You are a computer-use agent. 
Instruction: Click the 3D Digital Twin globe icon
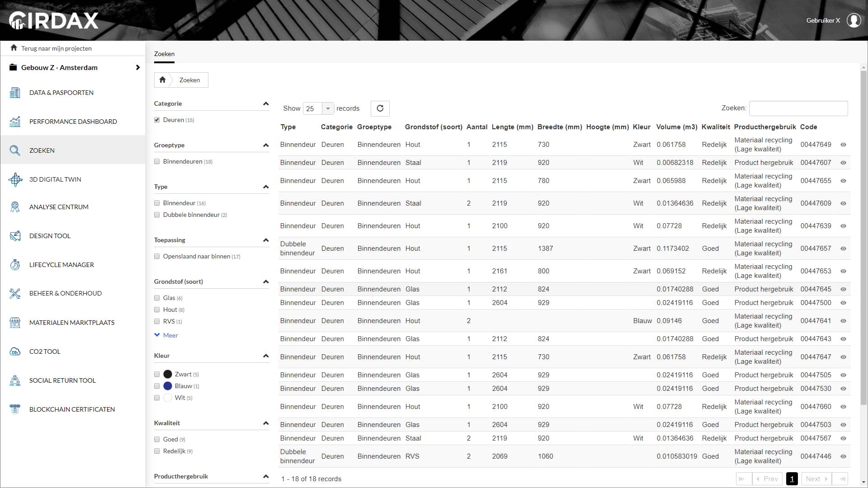pyautogui.click(x=15, y=179)
